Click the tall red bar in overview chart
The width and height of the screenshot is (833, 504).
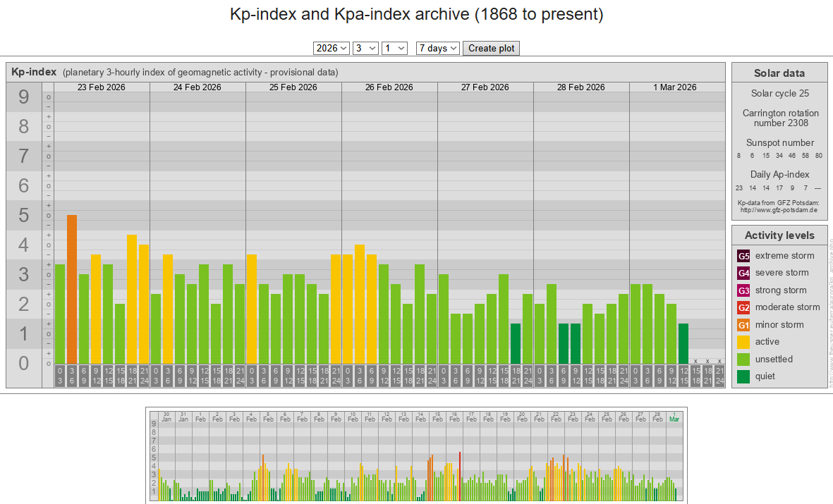(x=460, y=476)
